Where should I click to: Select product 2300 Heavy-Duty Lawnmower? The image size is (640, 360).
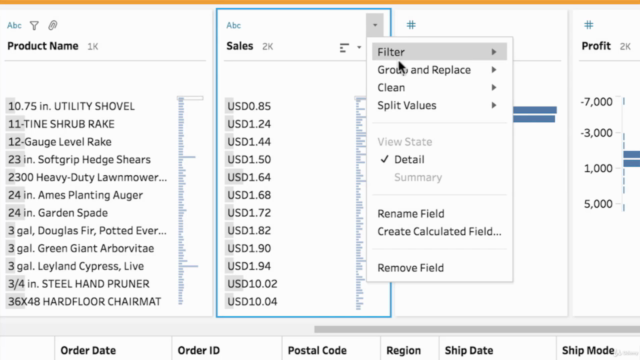pos(87,177)
